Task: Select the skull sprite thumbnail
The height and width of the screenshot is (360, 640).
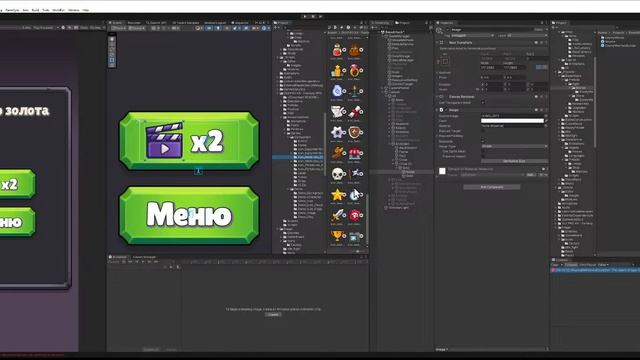Action: (337, 174)
